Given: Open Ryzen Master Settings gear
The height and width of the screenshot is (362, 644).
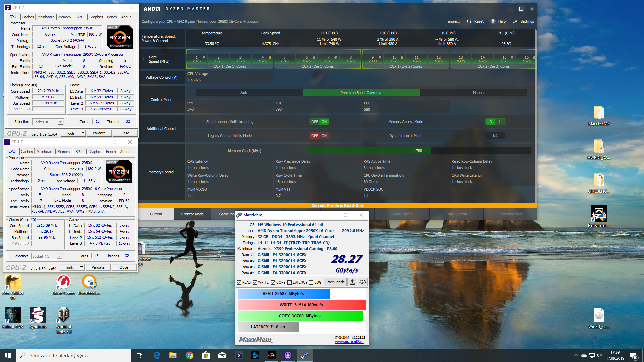Looking at the screenshot, I should tap(515, 21).
